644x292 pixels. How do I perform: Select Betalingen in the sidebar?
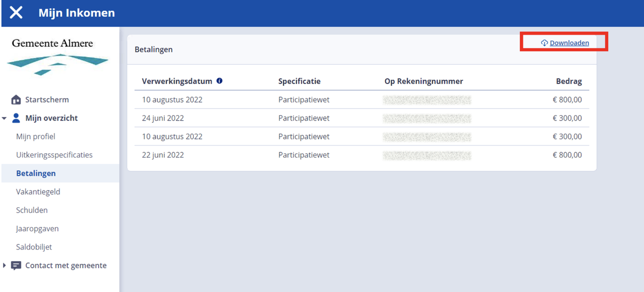pos(36,174)
